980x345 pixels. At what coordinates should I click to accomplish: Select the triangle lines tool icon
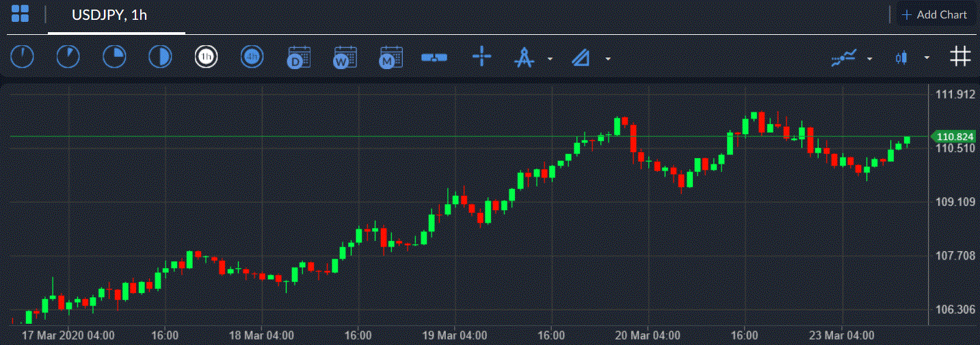tap(582, 58)
